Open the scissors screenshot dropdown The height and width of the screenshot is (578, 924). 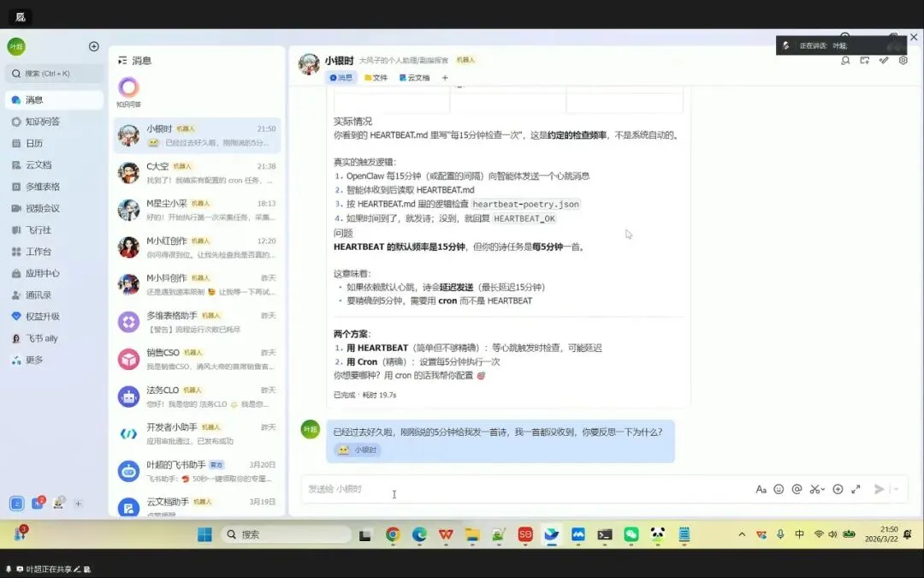(x=817, y=489)
